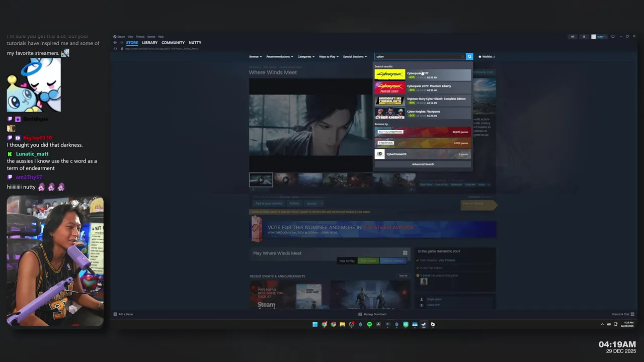This screenshot has width=644, height=362.
Task: Open the Community Hub button
Action: click(484, 72)
